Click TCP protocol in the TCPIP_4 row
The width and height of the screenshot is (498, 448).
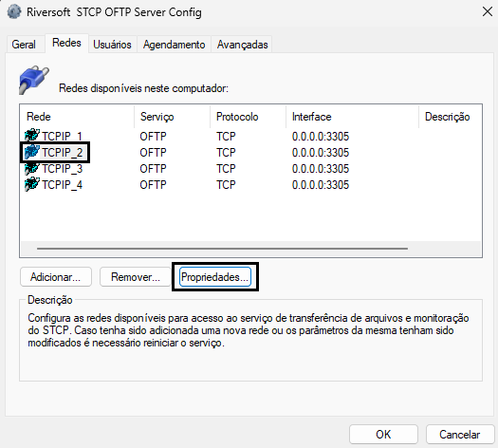click(226, 185)
